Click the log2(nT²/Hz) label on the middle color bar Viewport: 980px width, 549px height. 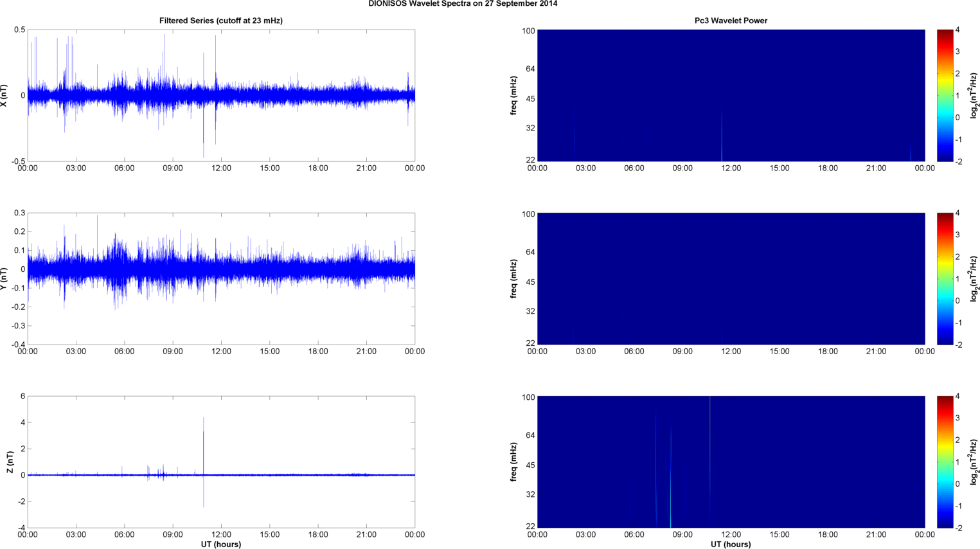[974, 278]
